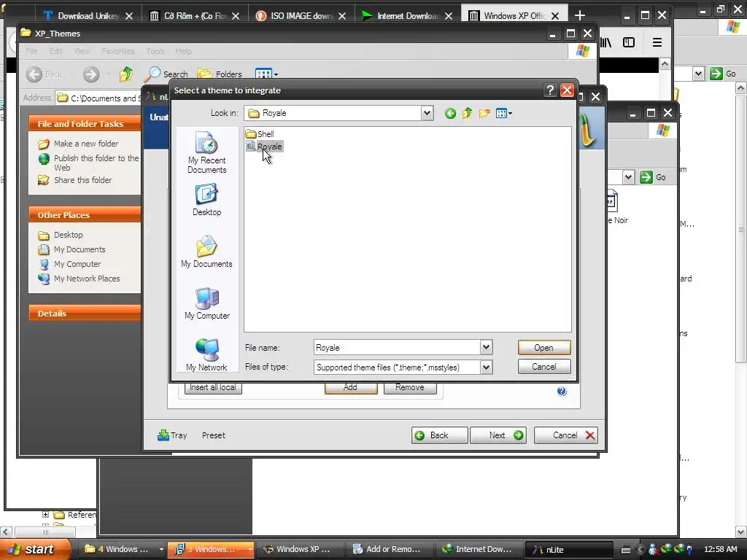Switch to Download Unikey browser tab
747x560 pixels.
coord(88,16)
